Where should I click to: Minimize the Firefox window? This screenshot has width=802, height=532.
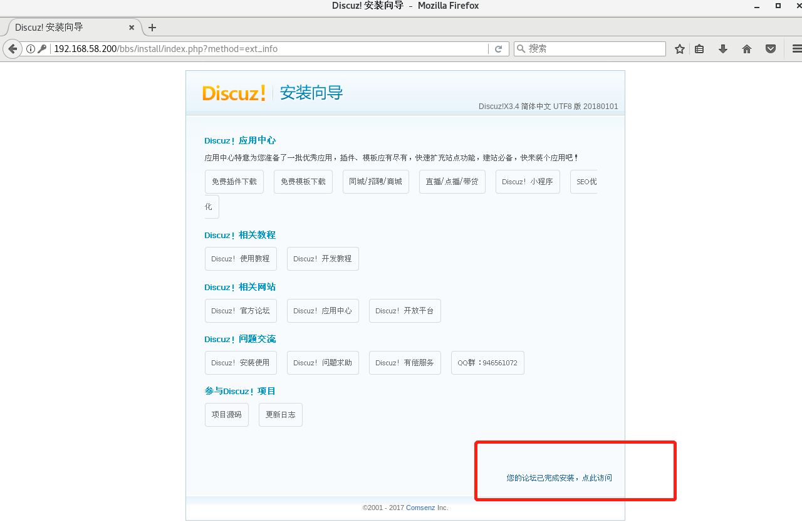pos(757,6)
